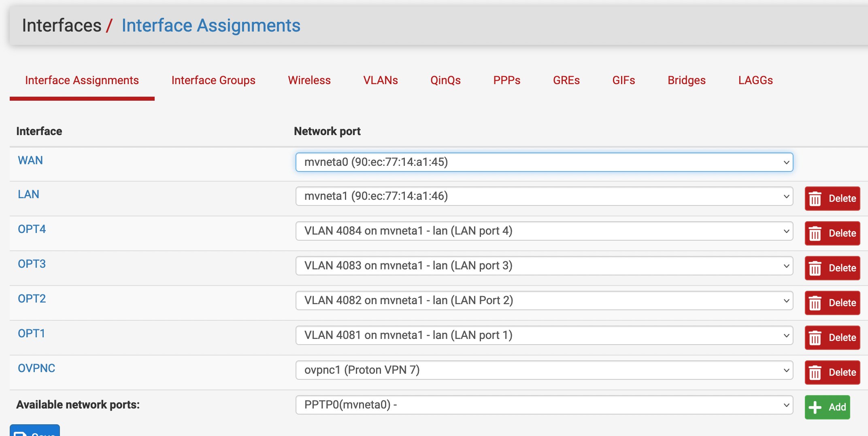The image size is (868, 436).
Task: Open the WAN interface link
Action: (x=30, y=161)
